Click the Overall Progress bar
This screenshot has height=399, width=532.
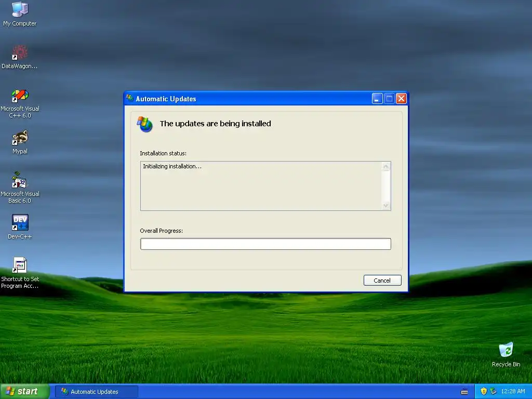tap(265, 244)
